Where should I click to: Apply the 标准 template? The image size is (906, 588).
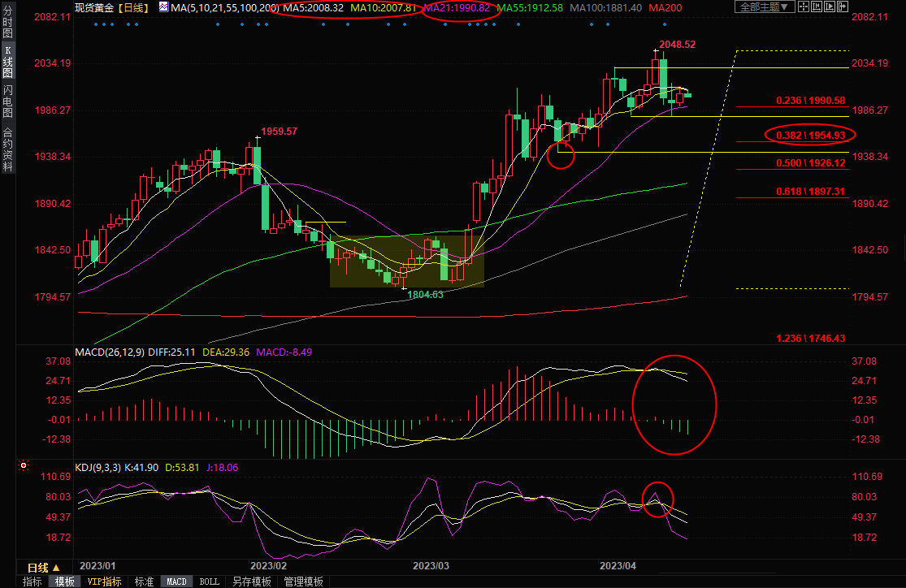144,582
